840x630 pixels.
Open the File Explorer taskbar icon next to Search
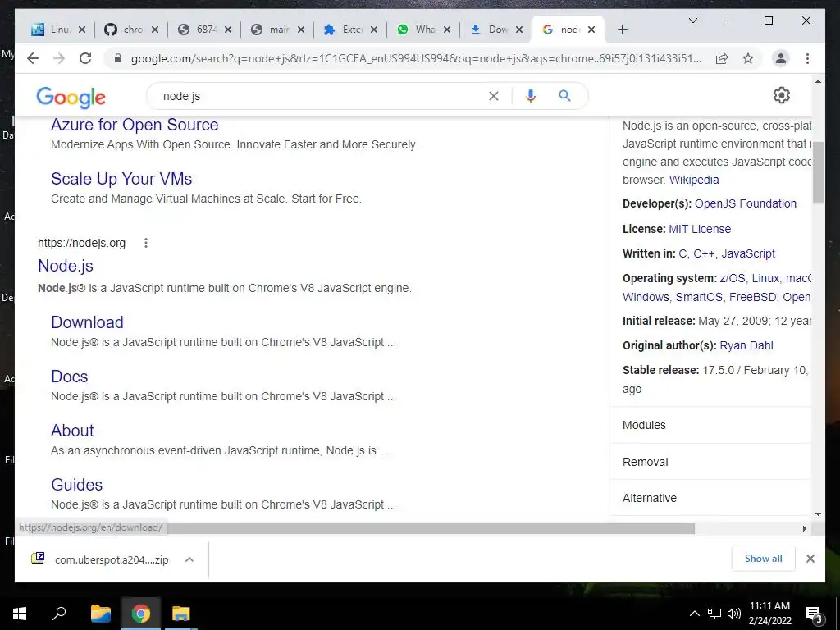click(x=100, y=614)
